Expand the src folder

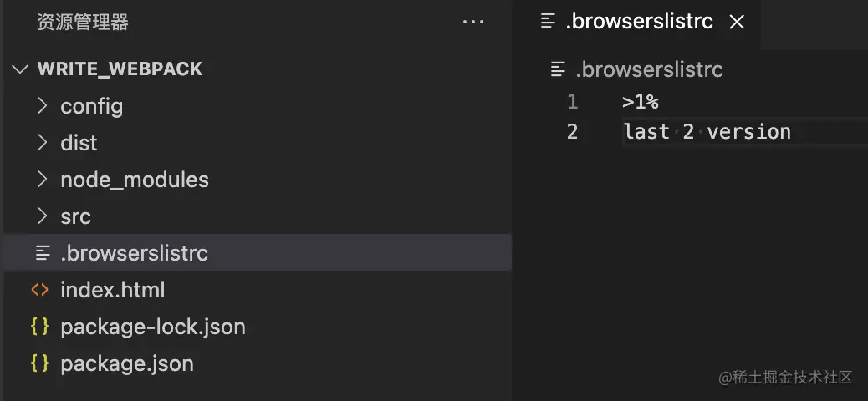pyautogui.click(x=43, y=216)
